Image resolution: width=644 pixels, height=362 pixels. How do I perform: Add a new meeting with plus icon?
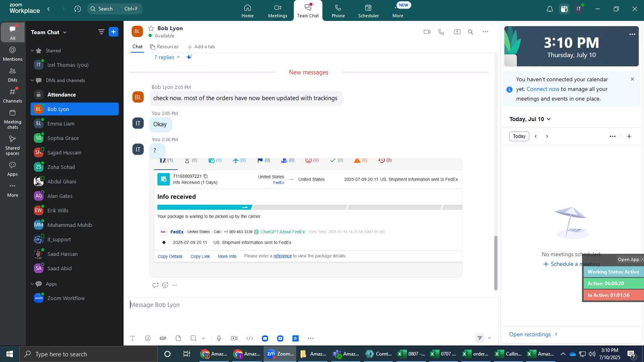[629, 136]
